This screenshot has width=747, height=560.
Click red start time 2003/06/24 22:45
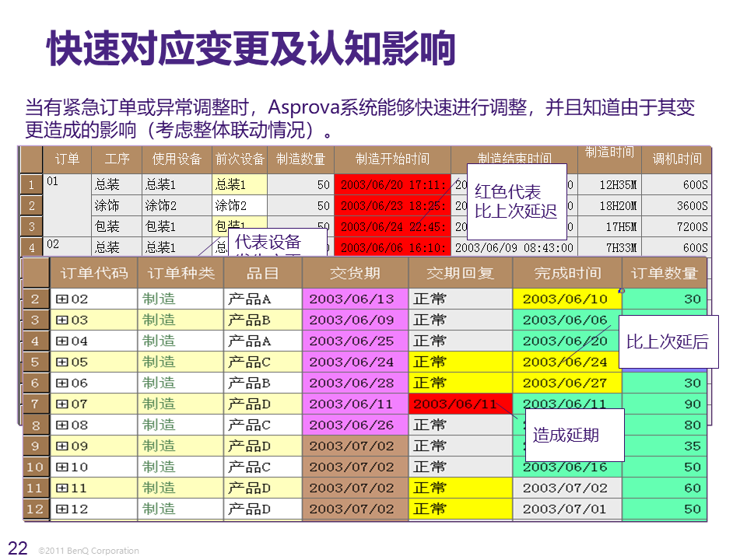[x=392, y=226]
